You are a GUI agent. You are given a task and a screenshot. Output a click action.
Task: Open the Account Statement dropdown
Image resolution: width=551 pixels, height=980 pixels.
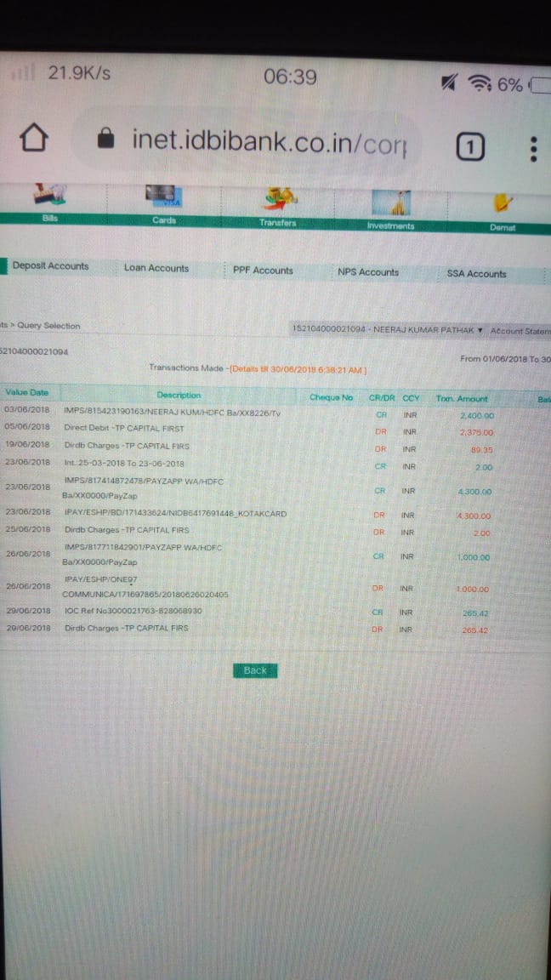(520, 331)
